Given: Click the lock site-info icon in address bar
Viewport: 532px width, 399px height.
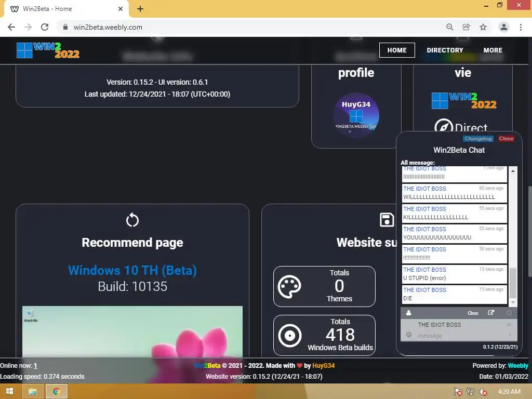Looking at the screenshot, I should pos(65,27).
